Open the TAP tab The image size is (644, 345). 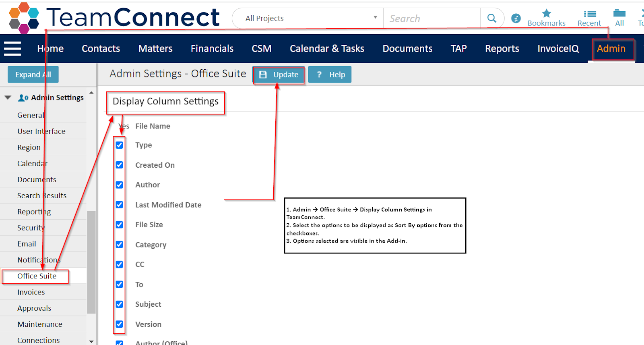click(459, 49)
